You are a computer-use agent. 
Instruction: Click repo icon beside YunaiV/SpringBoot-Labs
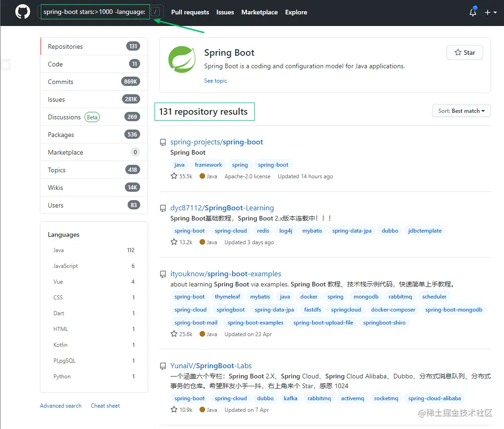[163, 366]
